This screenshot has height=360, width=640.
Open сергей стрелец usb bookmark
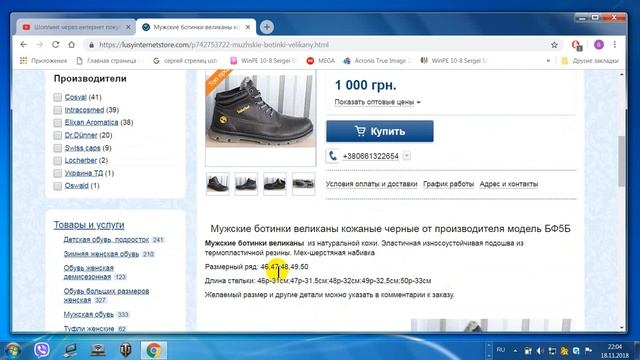[x=185, y=61]
